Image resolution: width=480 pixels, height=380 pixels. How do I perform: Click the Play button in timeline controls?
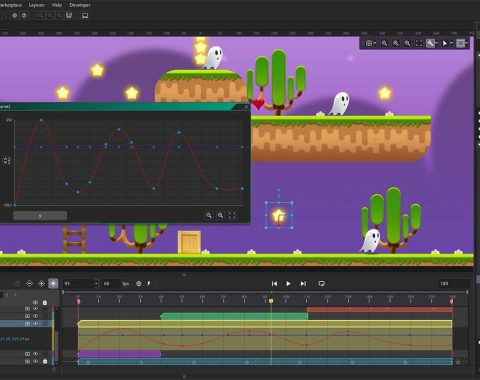pos(288,284)
